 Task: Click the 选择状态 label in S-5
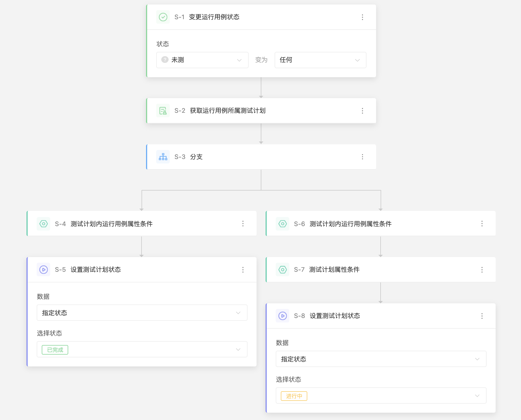(x=49, y=333)
